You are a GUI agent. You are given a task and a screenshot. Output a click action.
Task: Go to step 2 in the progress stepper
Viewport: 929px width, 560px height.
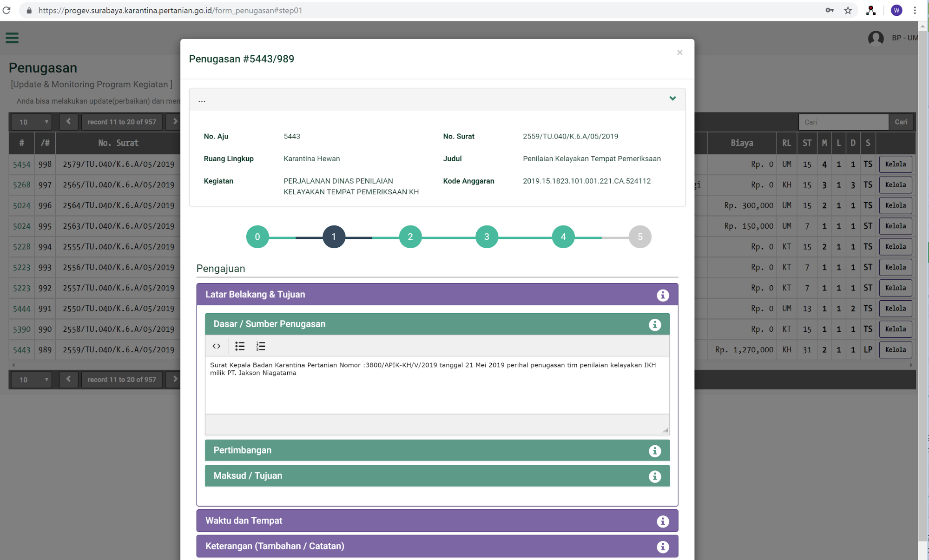pyautogui.click(x=410, y=237)
